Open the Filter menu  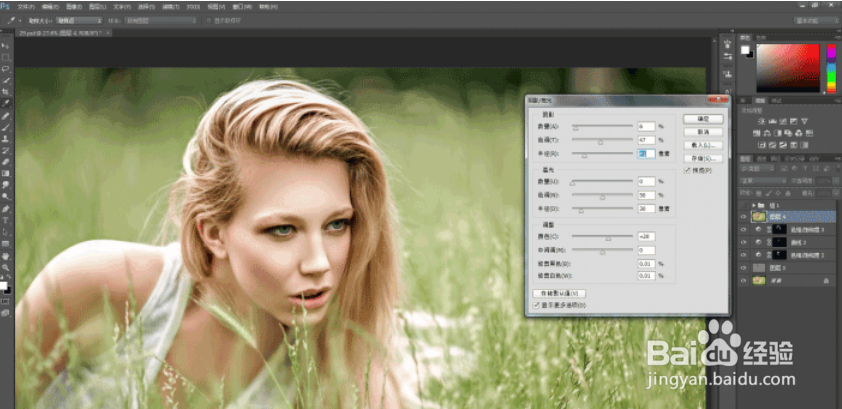[171, 7]
